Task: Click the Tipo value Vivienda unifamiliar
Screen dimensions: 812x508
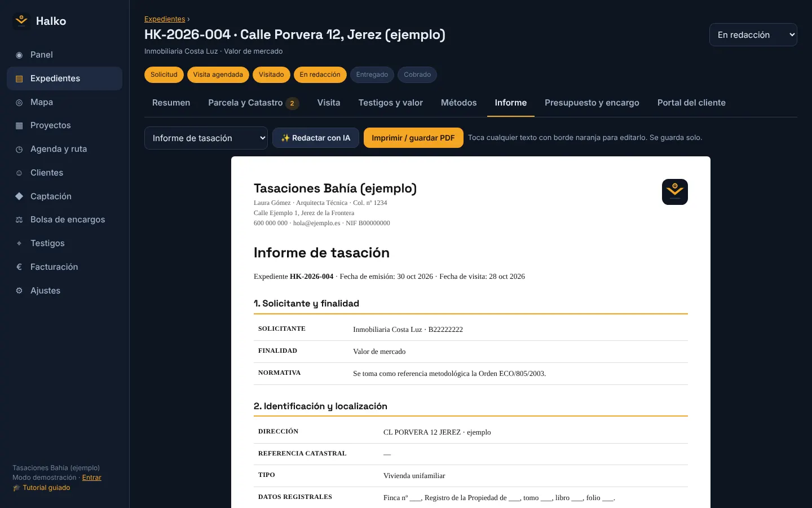Action: [414, 476]
